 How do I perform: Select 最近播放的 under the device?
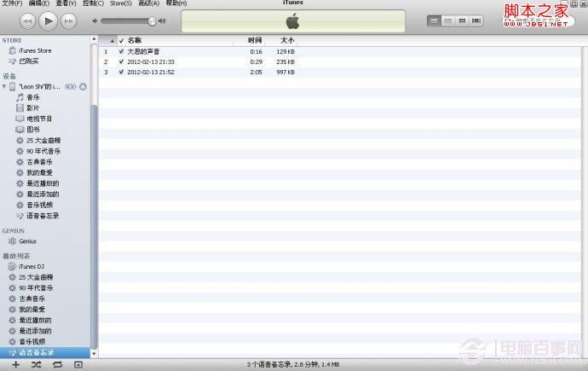43,183
